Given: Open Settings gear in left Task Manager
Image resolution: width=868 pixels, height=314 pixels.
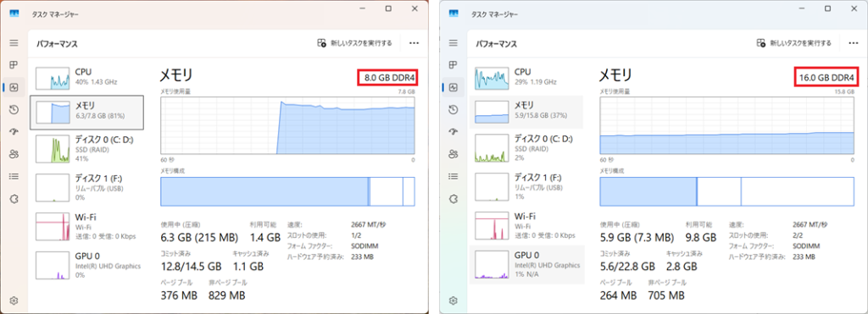Looking at the screenshot, I should (14, 300).
